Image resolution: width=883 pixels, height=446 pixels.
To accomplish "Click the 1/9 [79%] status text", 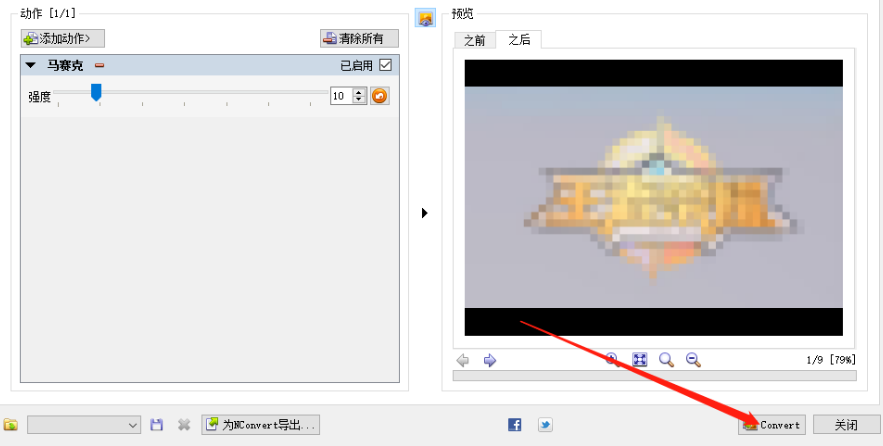I will (831, 360).
